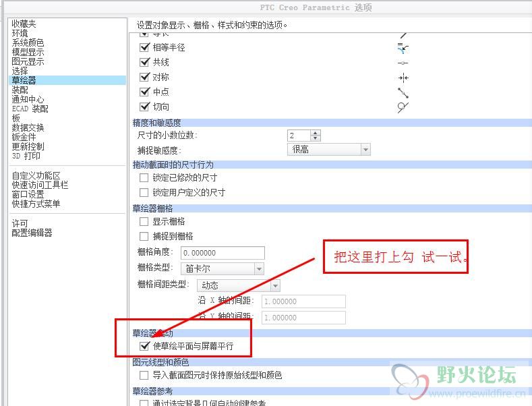
Task: Increase the 尺寸的小数位数 stepper value
Action: 316,133
